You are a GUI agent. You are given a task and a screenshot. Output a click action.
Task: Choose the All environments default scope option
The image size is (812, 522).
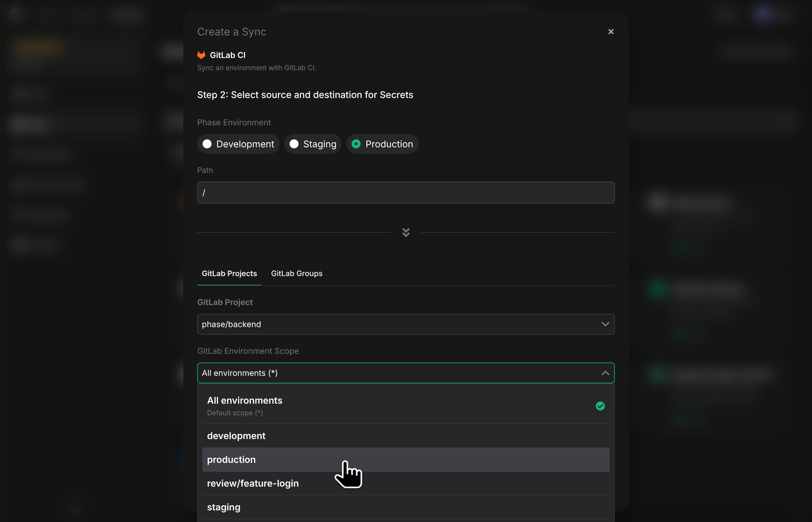(x=406, y=406)
